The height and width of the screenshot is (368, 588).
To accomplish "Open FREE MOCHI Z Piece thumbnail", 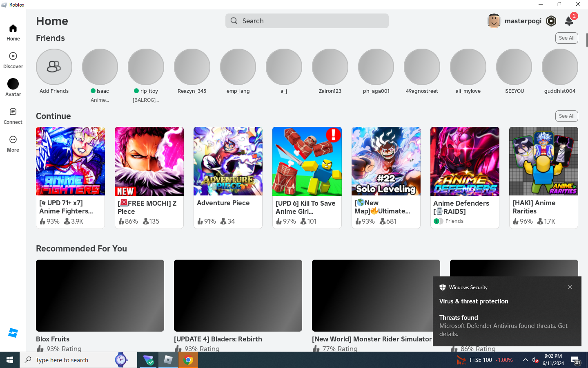I will coord(149,161).
